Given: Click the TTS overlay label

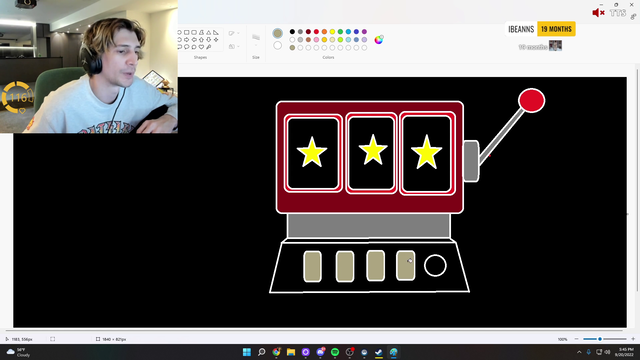Looking at the screenshot, I should tap(618, 13).
